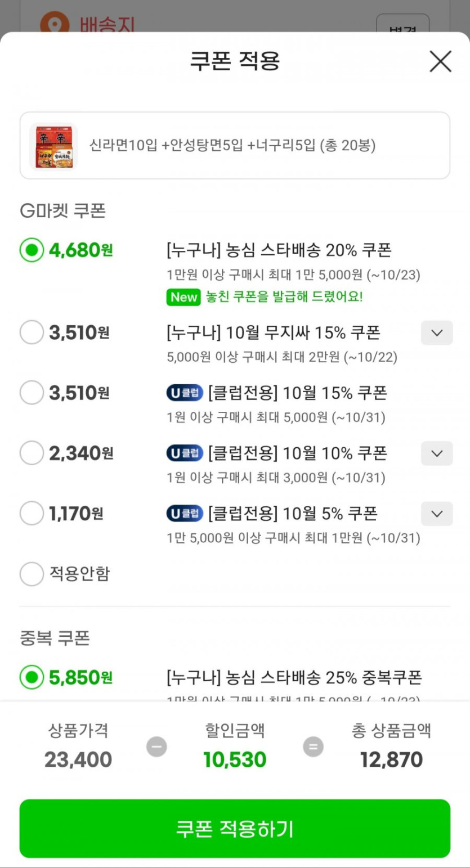470x868 pixels.
Task: Click the equals circle icon in price summary
Action: coord(313,747)
